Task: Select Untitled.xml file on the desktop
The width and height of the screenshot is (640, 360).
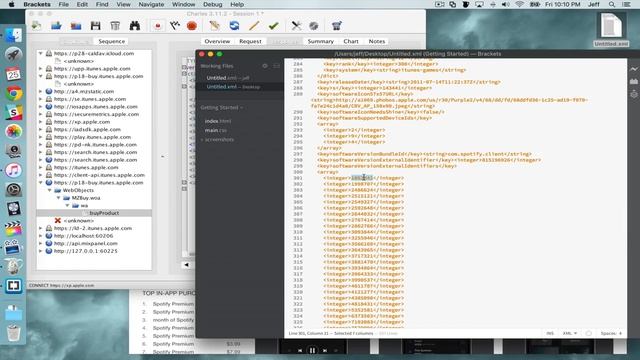Action: (611, 29)
